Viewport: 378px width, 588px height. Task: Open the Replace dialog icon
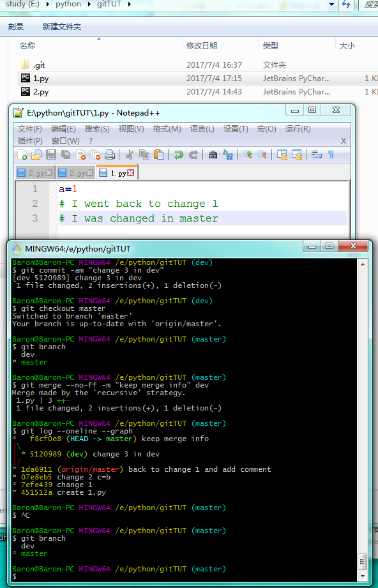pos(227,155)
